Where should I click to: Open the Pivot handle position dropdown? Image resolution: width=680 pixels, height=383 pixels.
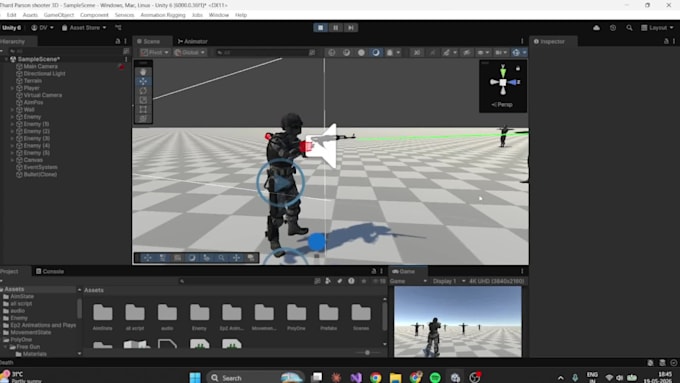[155, 52]
